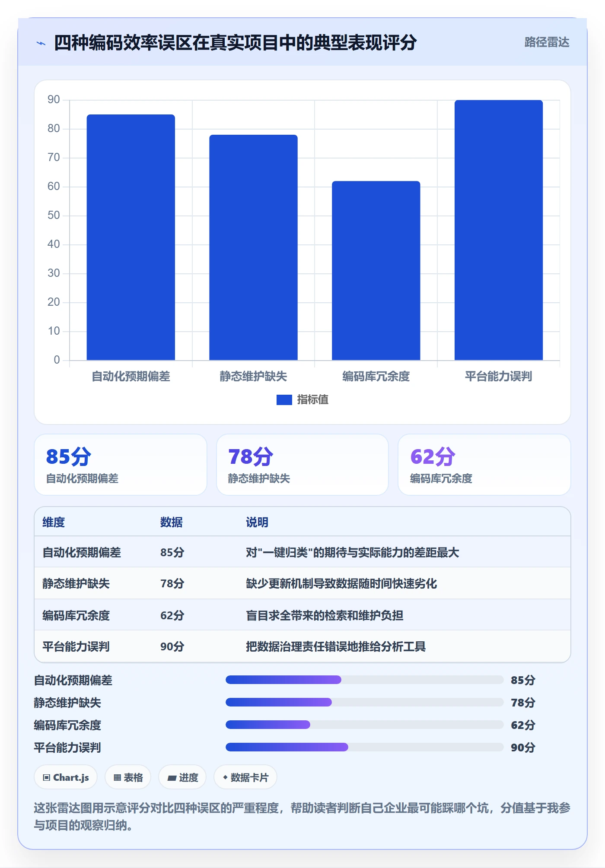This screenshot has height=868, width=605.
Task: Open the 85分 data card
Action: pos(121,465)
